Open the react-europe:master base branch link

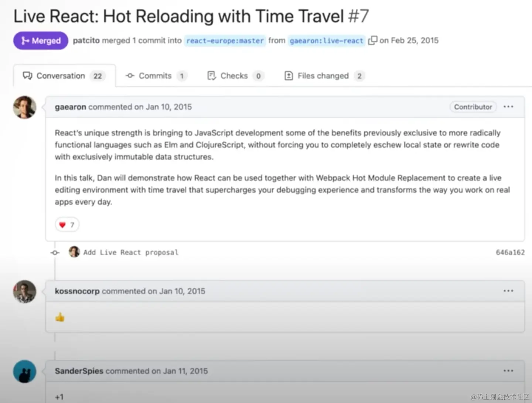[225, 41]
